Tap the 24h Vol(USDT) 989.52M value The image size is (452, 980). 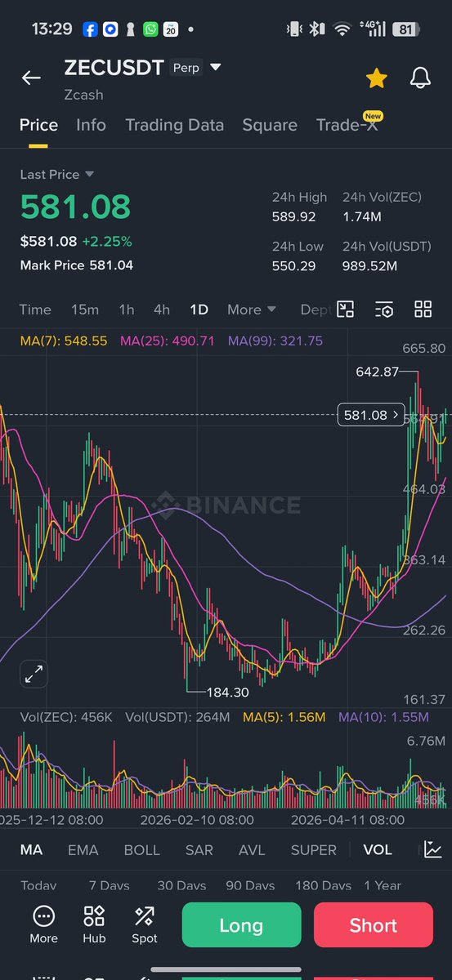(369, 266)
